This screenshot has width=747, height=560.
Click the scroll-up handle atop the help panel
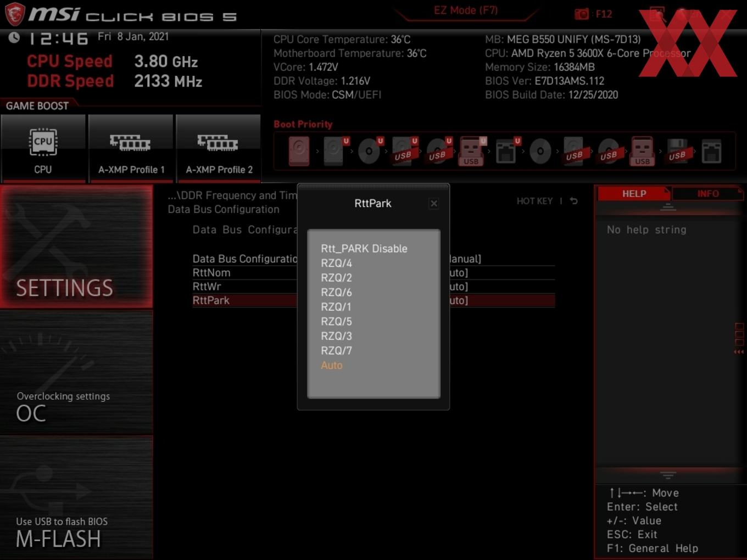[x=668, y=207]
